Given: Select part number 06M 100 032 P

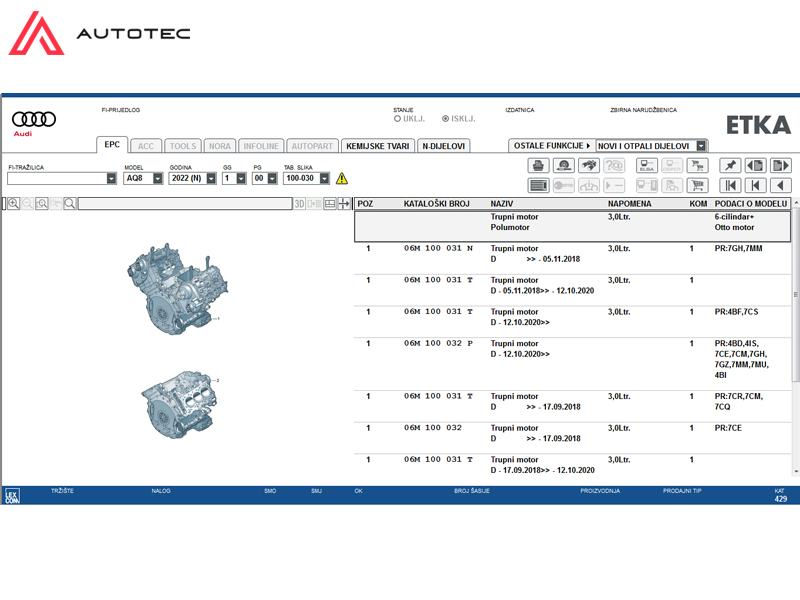Looking at the screenshot, I should click(x=438, y=343).
